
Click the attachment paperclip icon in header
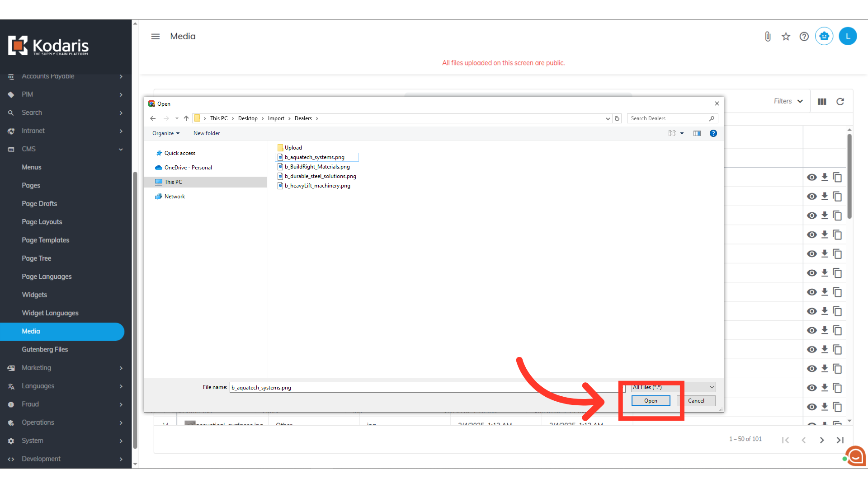click(768, 37)
